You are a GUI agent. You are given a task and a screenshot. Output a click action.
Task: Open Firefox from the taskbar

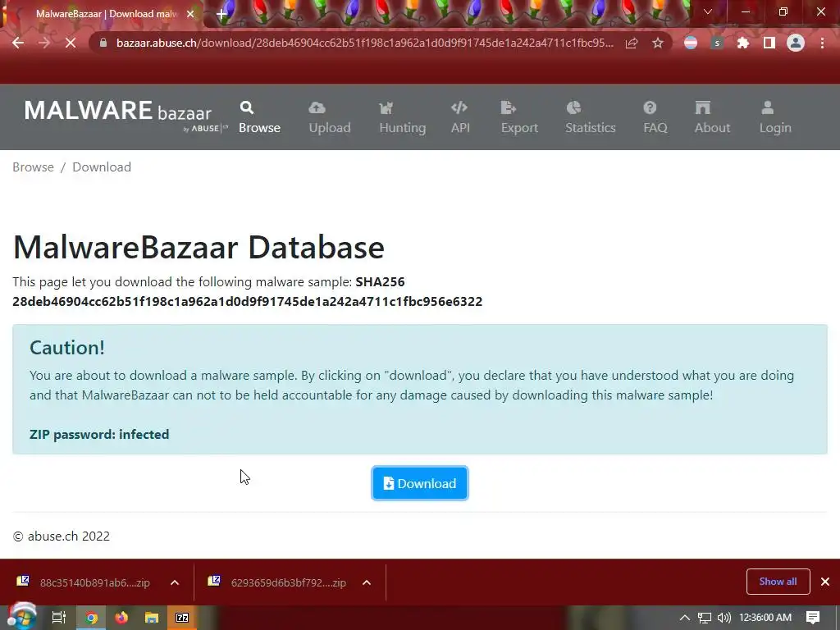[x=121, y=618]
